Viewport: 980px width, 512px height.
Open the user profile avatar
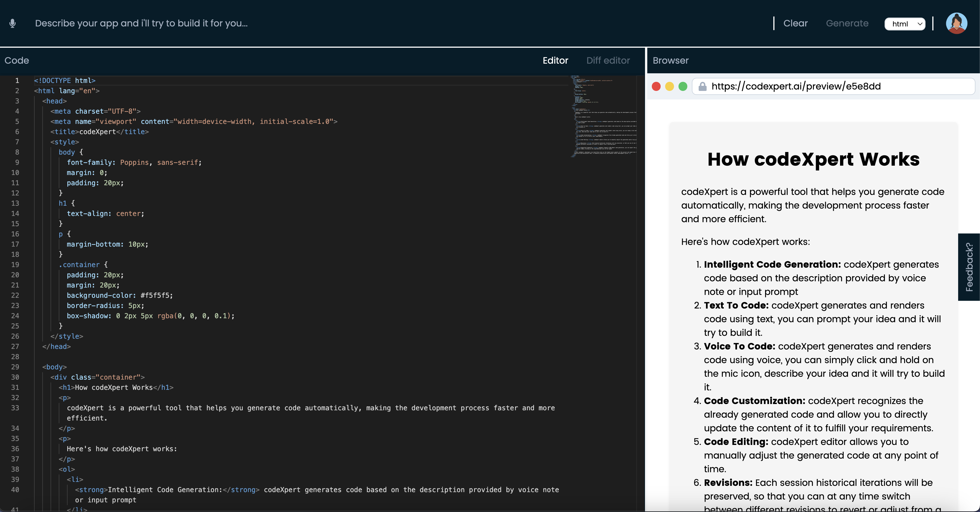tap(956, 23)
